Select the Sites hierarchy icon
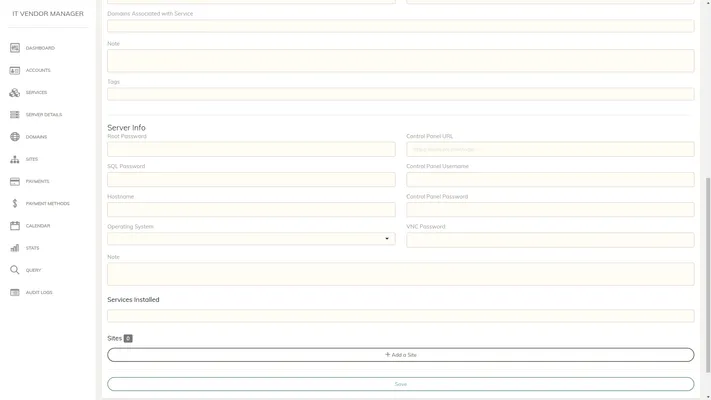 point(15,159)
